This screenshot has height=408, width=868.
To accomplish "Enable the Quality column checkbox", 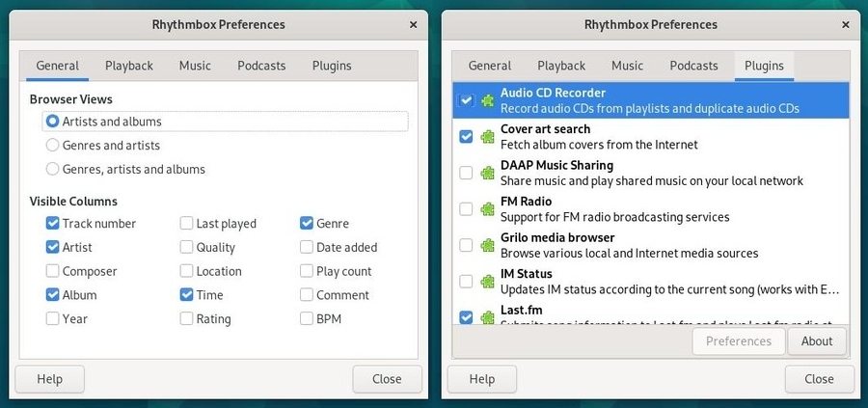I will [x=186, y=248].
